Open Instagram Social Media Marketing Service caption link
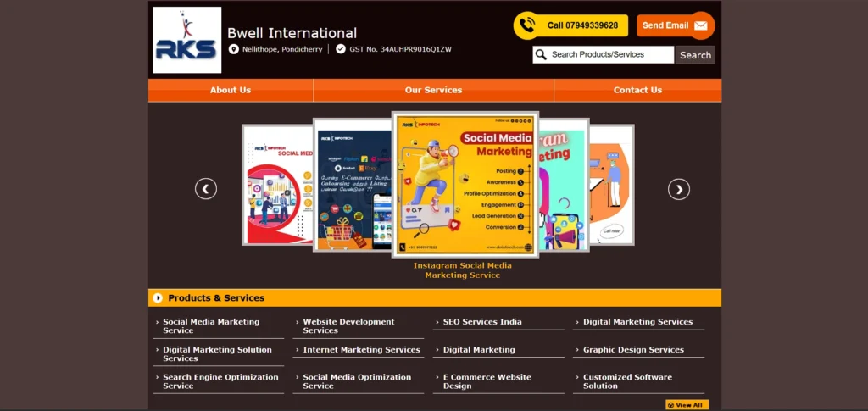The image size is (868, 411). [463, 270]
